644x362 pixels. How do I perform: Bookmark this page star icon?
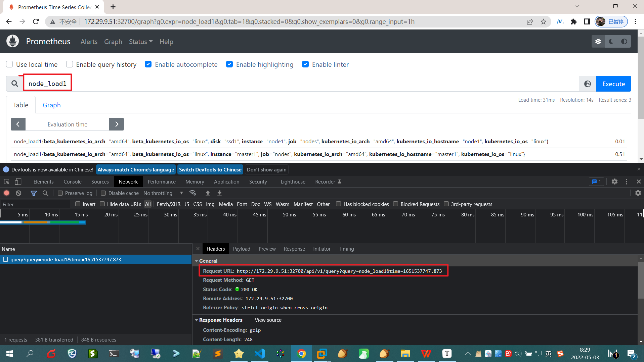[544, 22]
